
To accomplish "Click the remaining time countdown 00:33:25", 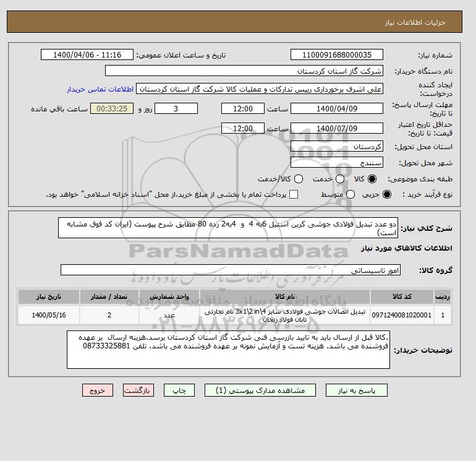I will point(112,108).
